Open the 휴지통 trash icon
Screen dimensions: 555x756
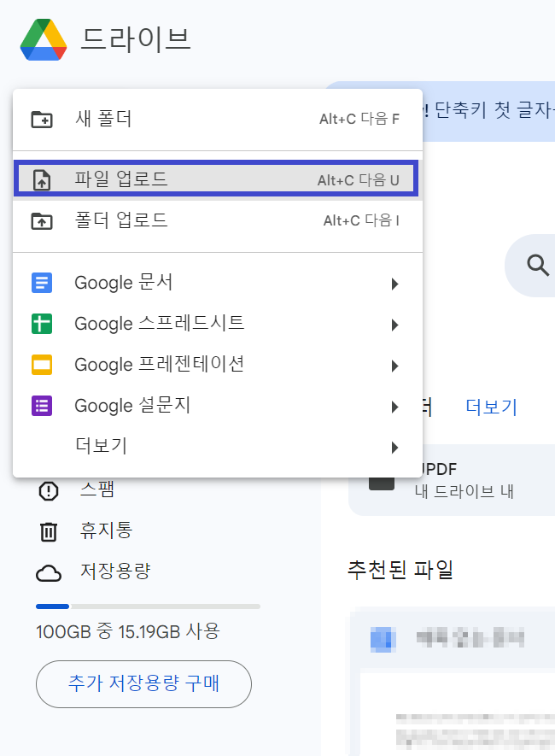49,530
